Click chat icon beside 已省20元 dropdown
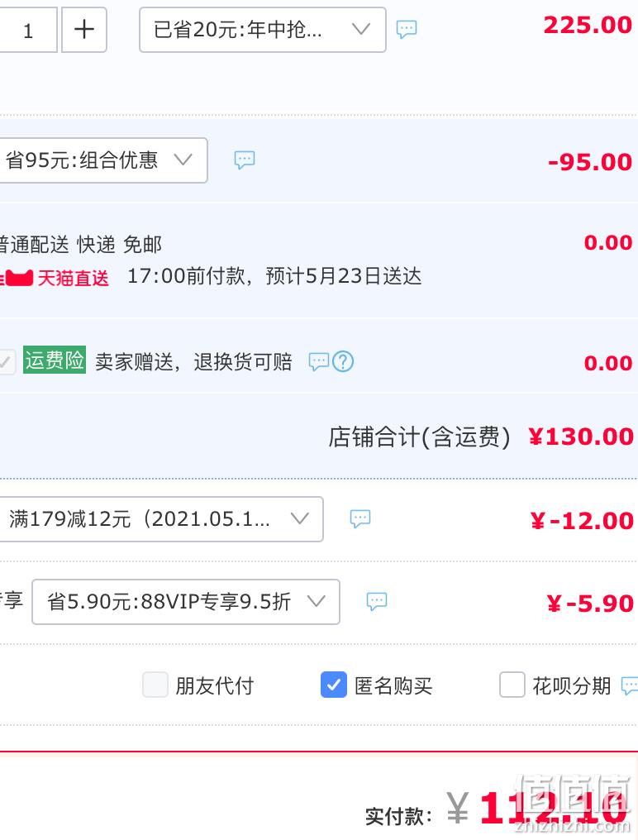 [x=406, y=29]
